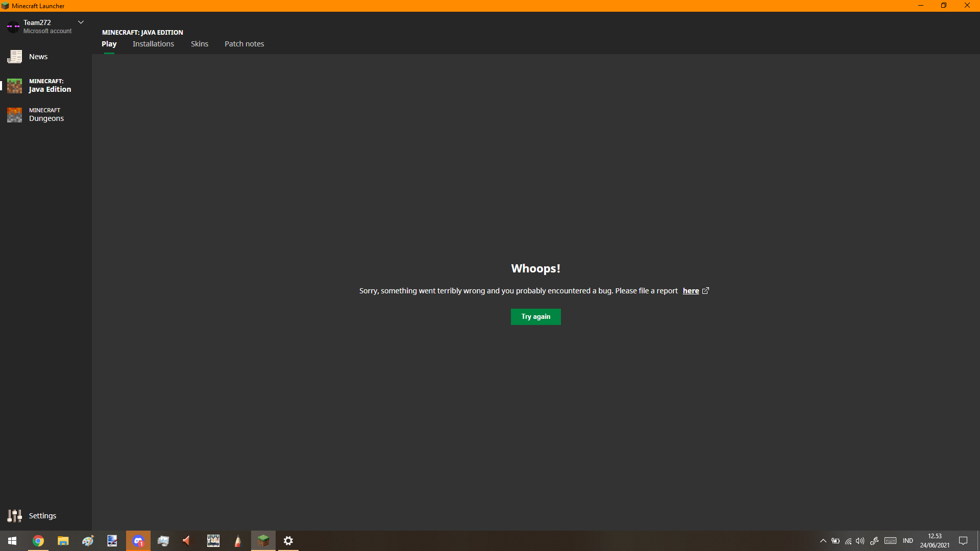Switch to the Installations tab

click(x=153, y=44)
